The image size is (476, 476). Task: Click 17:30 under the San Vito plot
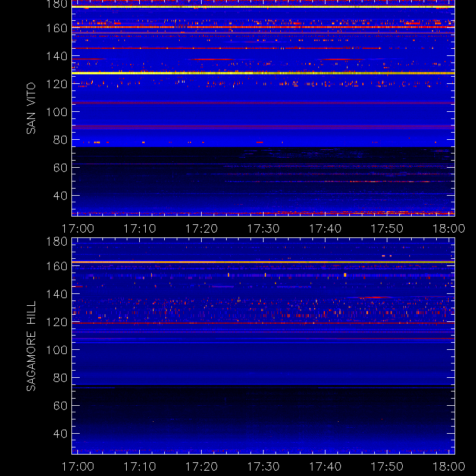[263, 228]
